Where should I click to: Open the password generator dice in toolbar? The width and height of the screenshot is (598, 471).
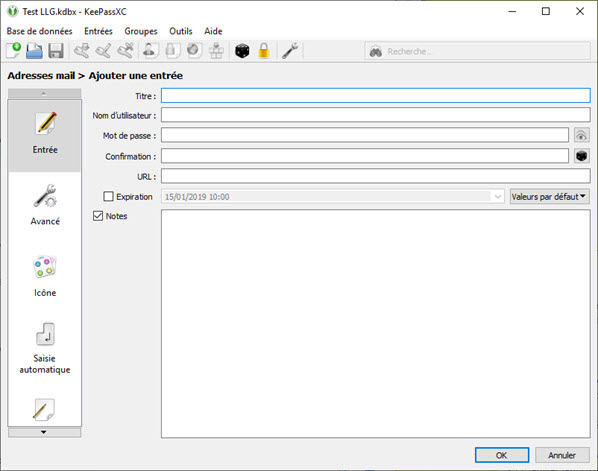click(x=242, y=51)
